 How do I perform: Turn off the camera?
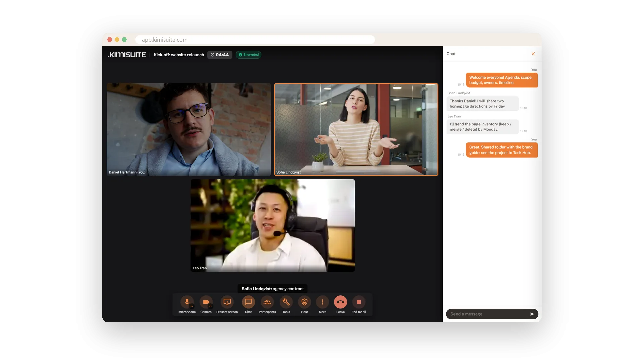coord(206,302)
